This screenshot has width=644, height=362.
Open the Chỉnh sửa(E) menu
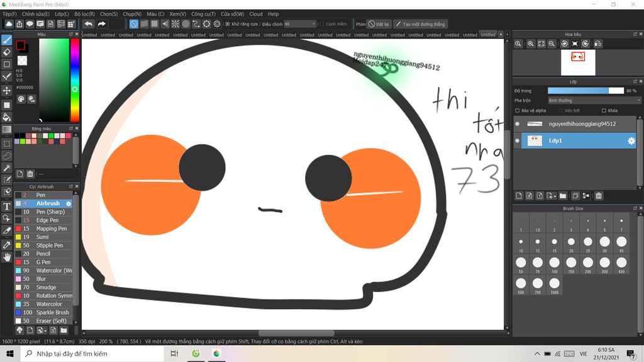click(35, 14)
